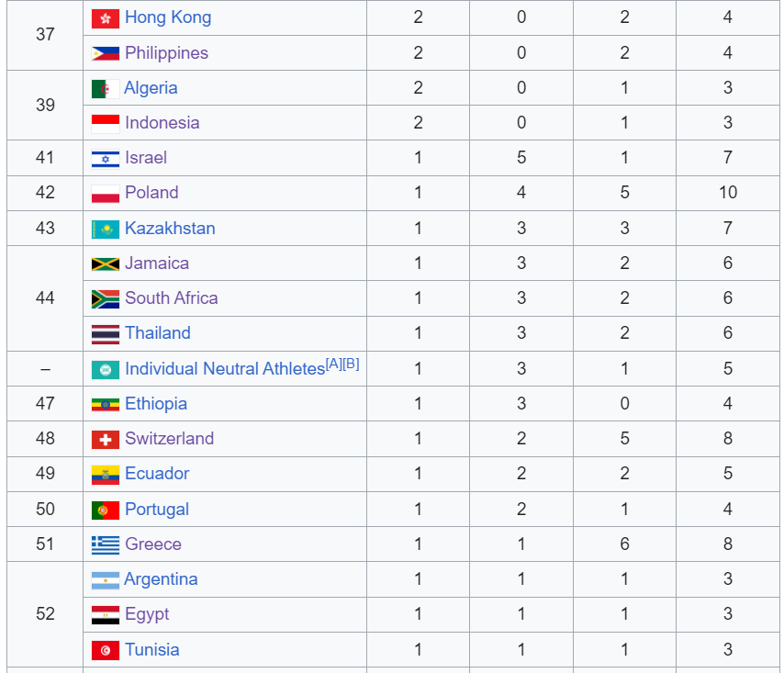Click the Tunisia flag icon
The image size is (784, 673).
point(106,650)
